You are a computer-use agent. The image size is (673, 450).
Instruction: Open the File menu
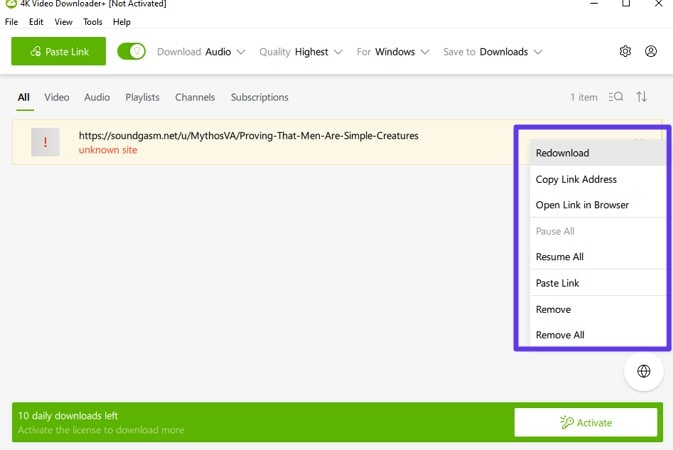point(12,22)
